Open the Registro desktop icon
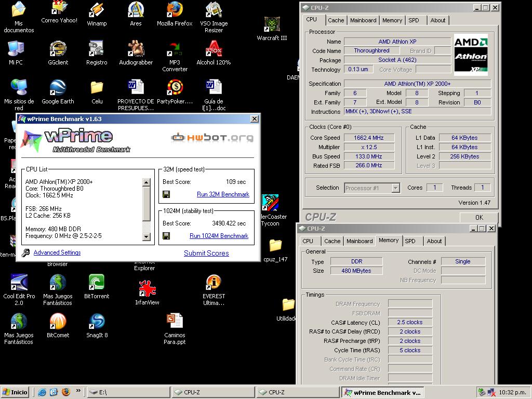This screenshot has height=399, width=532. (x=97, y=52)
